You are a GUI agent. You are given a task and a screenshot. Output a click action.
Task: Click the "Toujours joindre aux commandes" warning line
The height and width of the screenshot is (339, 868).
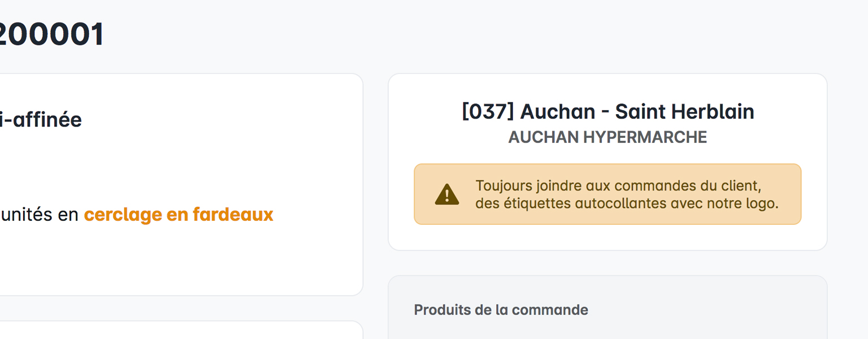pyautogui.click(x=618, y=186)
